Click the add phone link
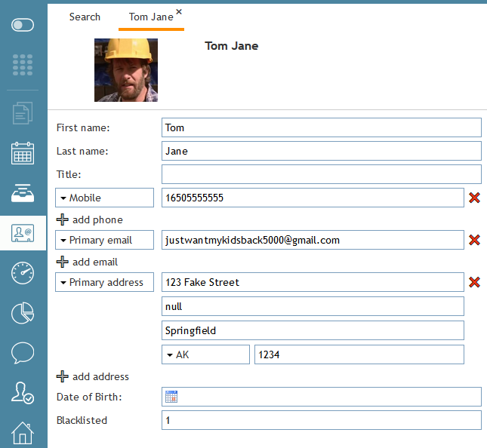This screenshot has width=487, height=448. tap(90, 219)
